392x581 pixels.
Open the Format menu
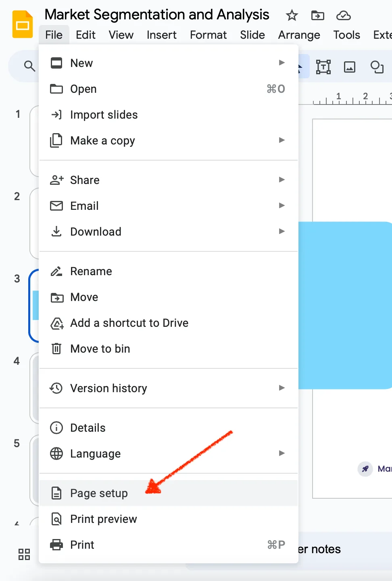point(208,35)
